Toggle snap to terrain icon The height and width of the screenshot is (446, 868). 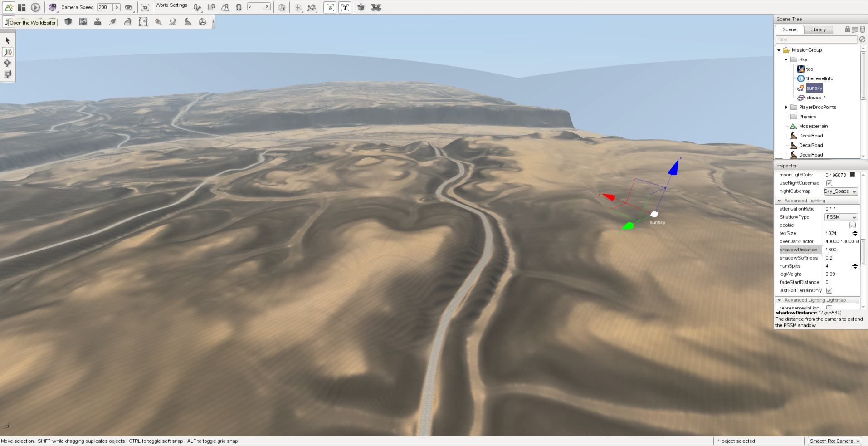click(225, 7)
